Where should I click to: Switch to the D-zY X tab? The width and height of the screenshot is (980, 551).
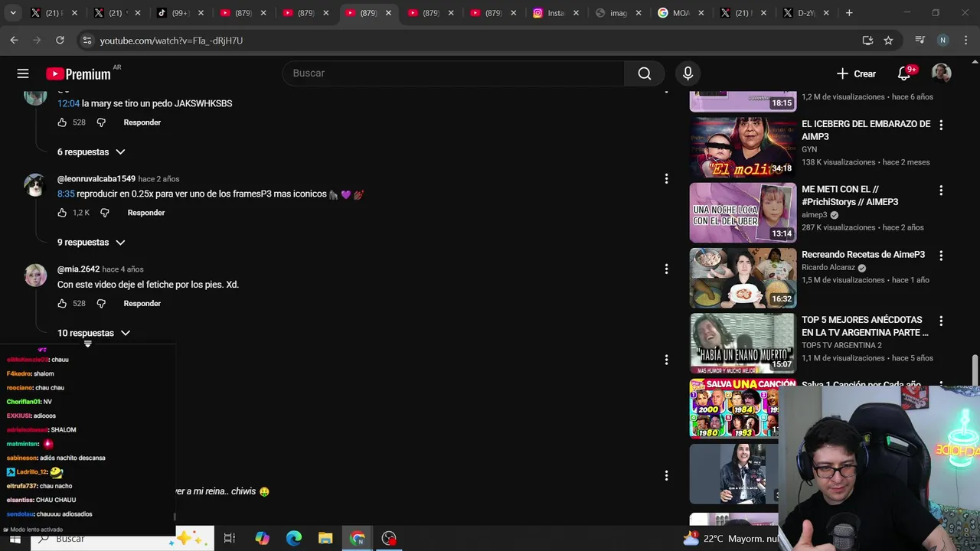(x=806, y=13)
